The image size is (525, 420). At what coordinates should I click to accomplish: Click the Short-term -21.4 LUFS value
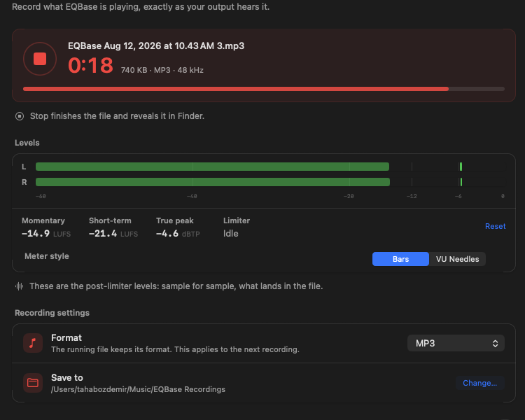pos(113,233)
